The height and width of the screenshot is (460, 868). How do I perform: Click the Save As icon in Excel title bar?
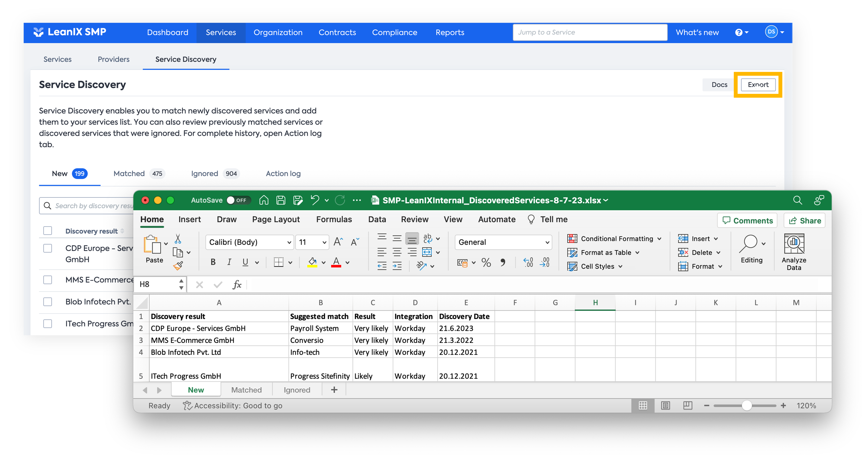pos(298,200)
